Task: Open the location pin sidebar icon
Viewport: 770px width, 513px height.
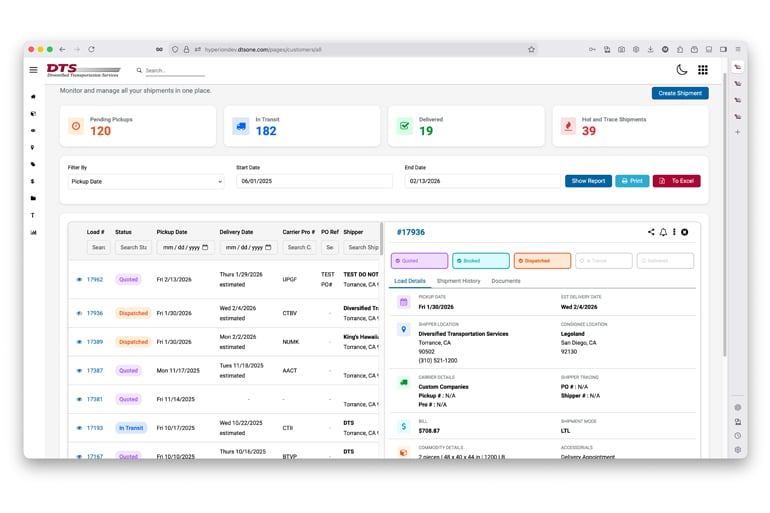Action: tap(33, 147)
